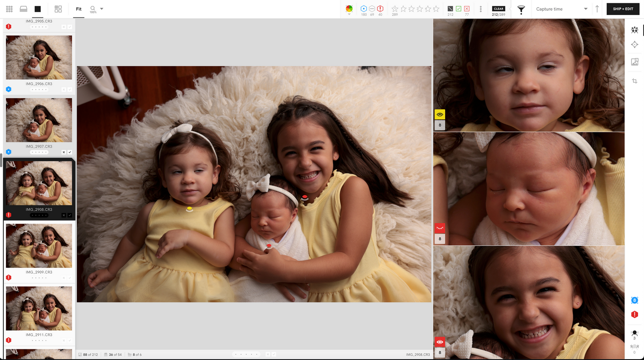Image resolution: width=644 pixels, height=360 pixels.
Task: Open the focus target panel icon
Action: (635, 45)
